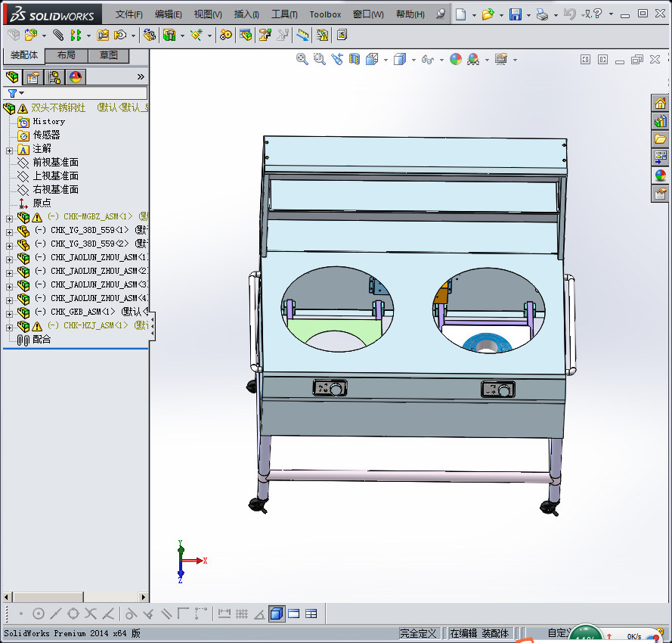Click the 完全定义 status bar text
This screenshot has width=672, height=643.
418,633
